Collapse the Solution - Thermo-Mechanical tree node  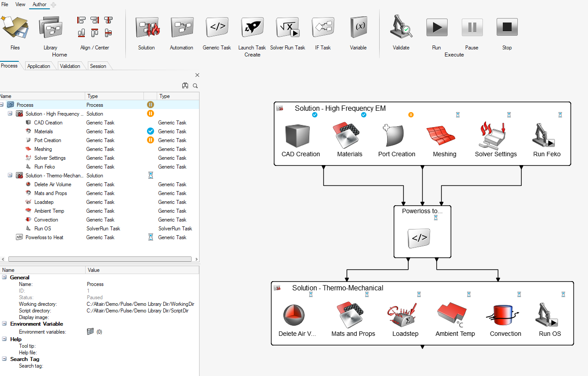point(10,176)
